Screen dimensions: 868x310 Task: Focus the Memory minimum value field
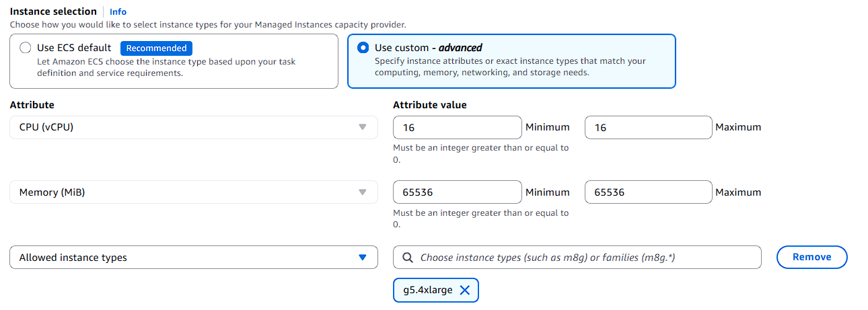tap(457, 192)
